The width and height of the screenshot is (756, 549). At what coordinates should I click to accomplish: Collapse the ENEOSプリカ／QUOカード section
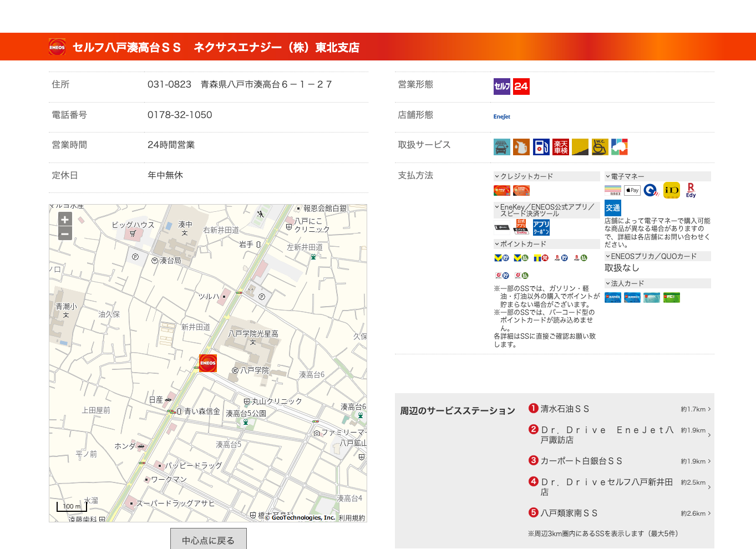coord(658,256)
